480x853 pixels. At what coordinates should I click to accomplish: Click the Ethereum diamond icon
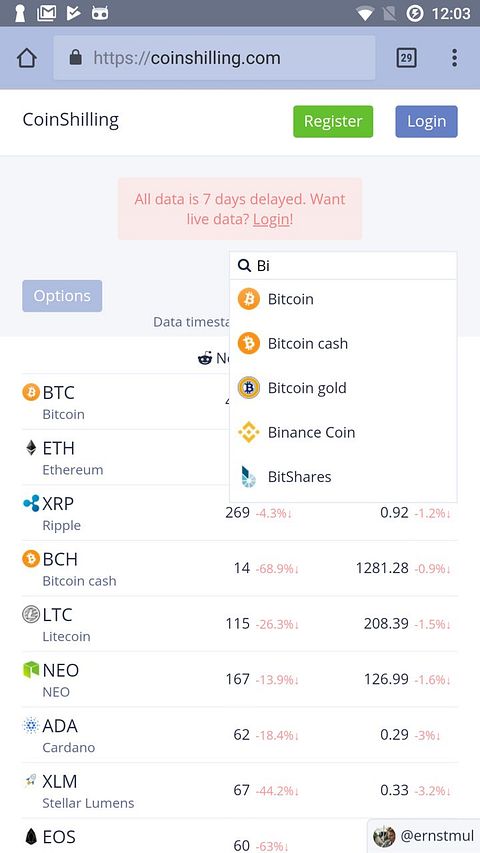point(31,448)
